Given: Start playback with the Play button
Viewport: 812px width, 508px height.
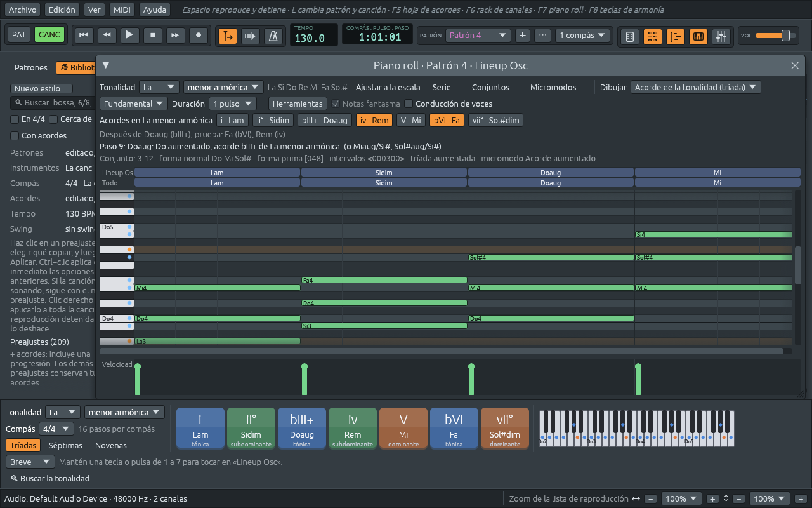Looking at the screenshot, I should click(x=129, y=36).
